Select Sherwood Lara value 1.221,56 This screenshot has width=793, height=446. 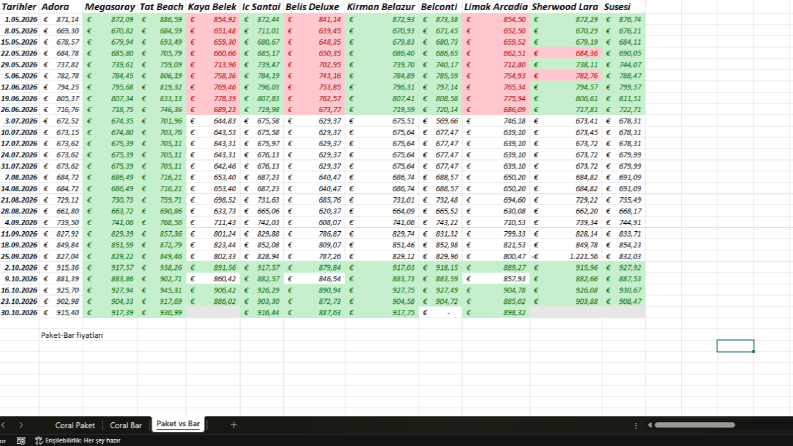565,256
